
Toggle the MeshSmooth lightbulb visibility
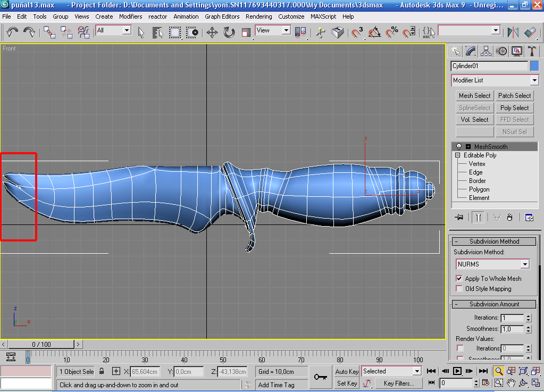click(458, 146)
